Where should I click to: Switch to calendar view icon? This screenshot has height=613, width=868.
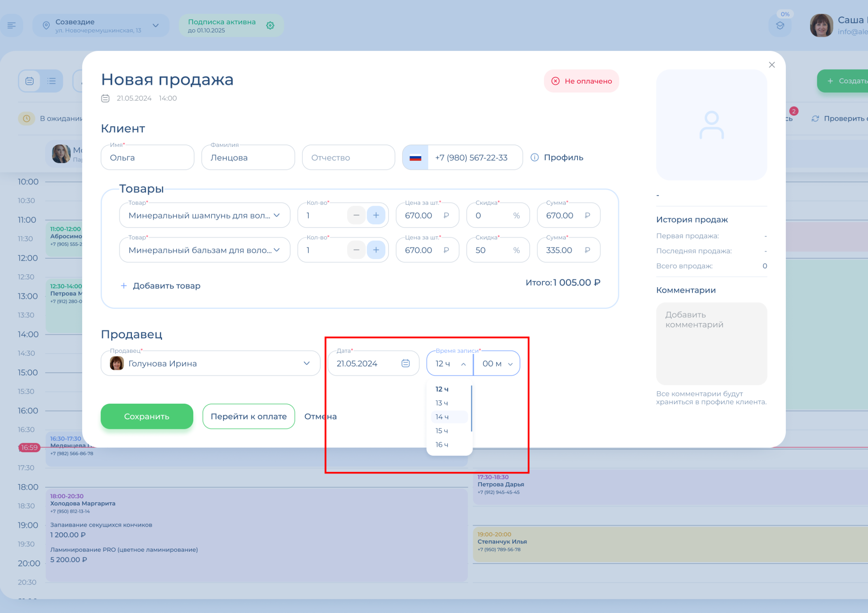click(x=30, y=81)
